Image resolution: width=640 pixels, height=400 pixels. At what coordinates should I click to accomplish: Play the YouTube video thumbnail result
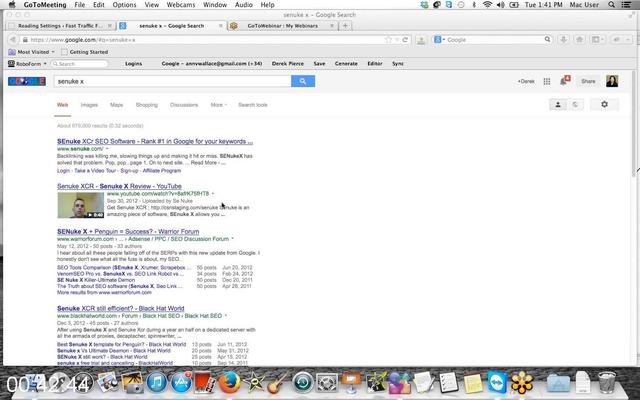[x=81, y=205]
